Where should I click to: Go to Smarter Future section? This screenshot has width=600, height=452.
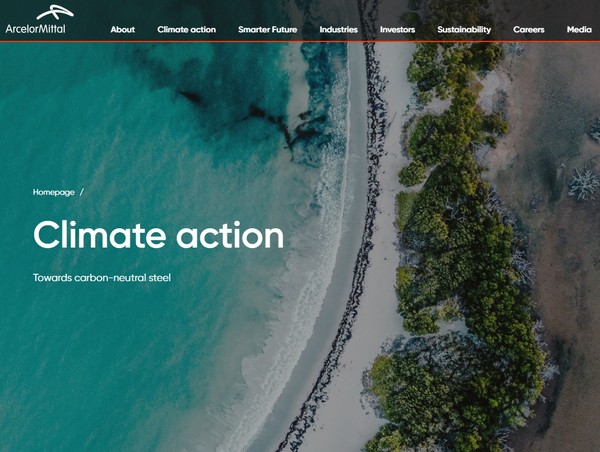[x=267, y=29]
